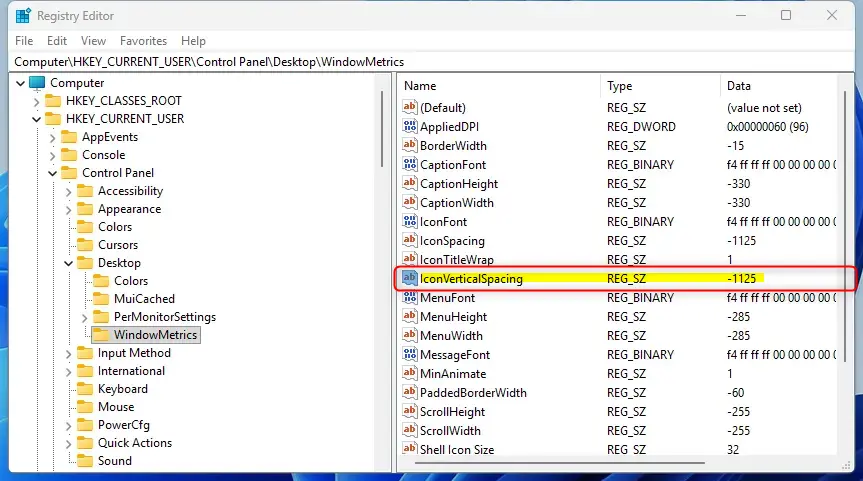Screen dimensions: 863x481
Task: Expand the HKEY_CLASSES_ROOT key
Action: [x=36, y=101]
